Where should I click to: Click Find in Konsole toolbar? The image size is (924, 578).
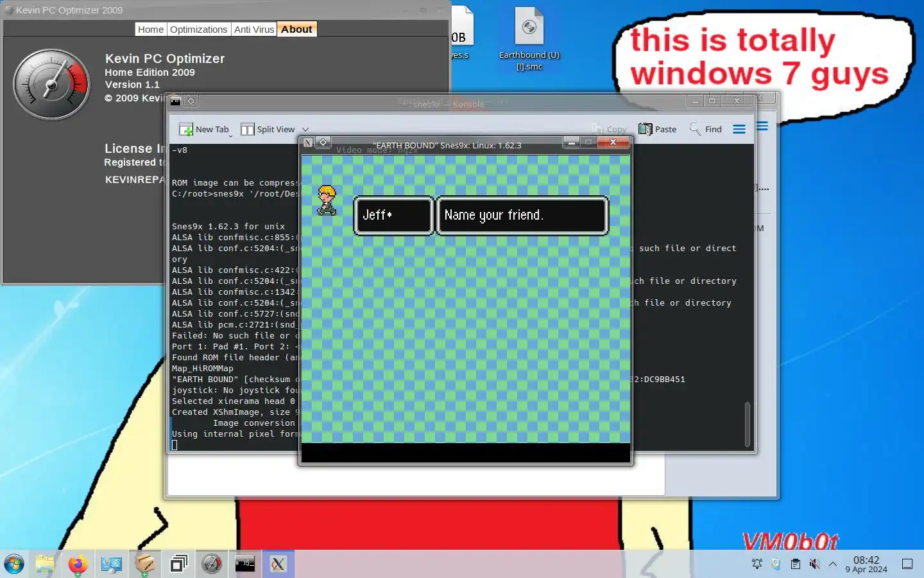pos(705,129)
